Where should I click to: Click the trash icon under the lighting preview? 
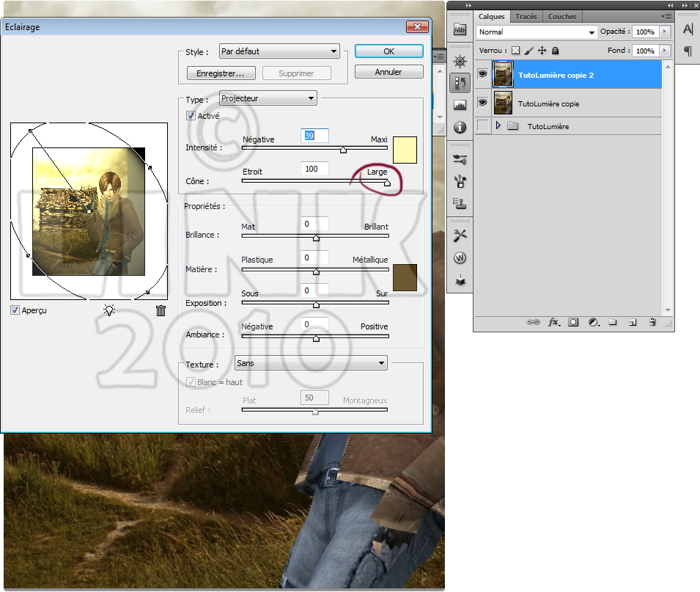[x=161, y=310]
